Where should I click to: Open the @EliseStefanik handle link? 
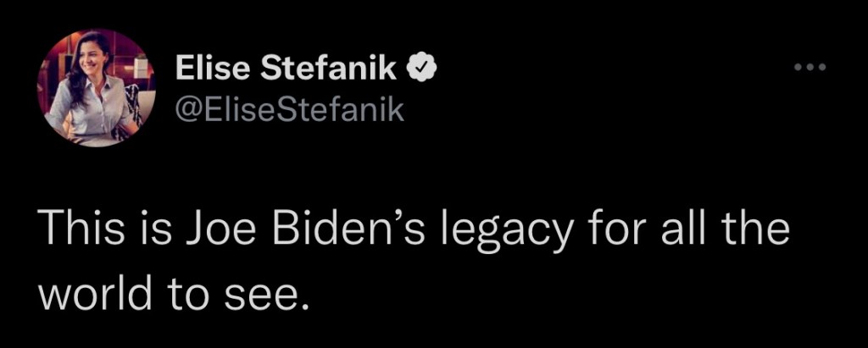point(290,109)
